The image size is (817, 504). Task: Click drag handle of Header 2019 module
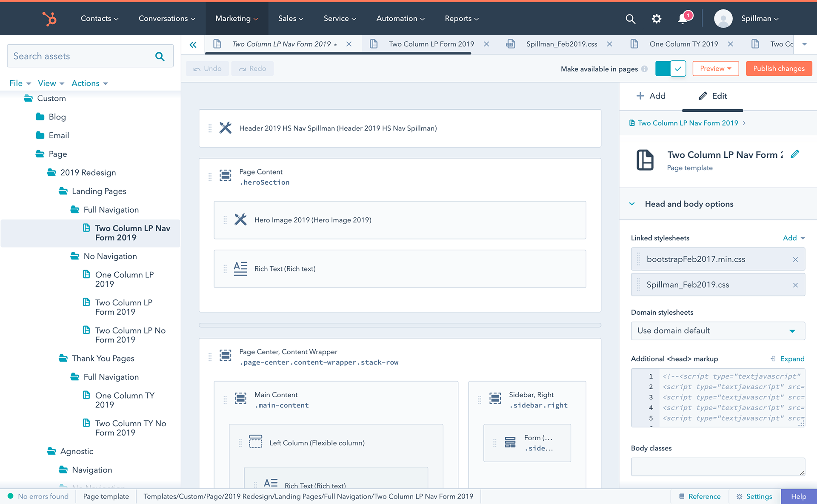210,128
